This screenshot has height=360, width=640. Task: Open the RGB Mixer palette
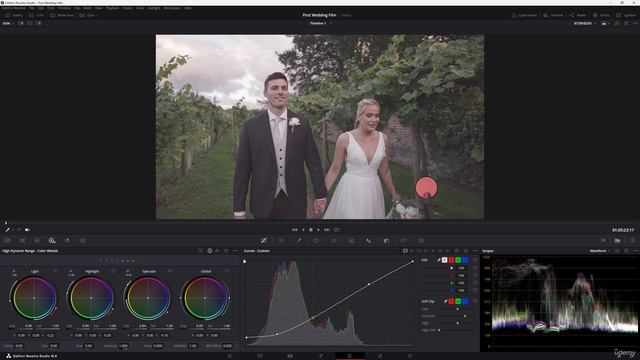67,240
